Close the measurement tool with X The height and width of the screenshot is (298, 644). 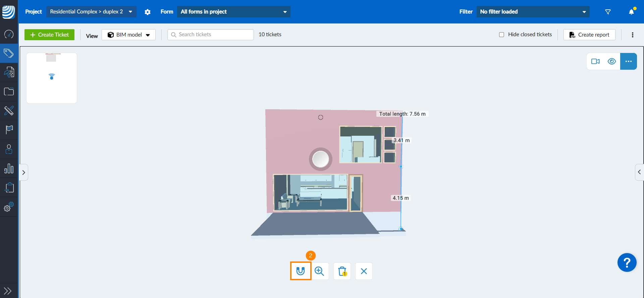point(364,271)
